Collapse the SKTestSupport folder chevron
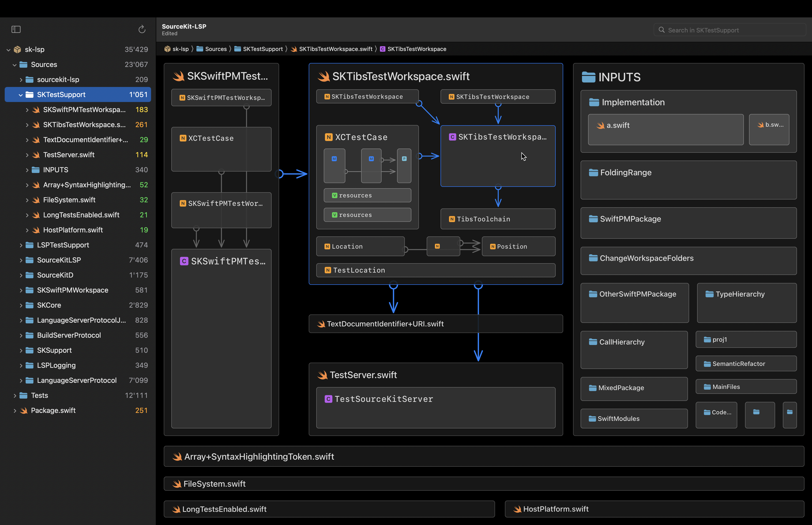 click(x=21, y=95)
